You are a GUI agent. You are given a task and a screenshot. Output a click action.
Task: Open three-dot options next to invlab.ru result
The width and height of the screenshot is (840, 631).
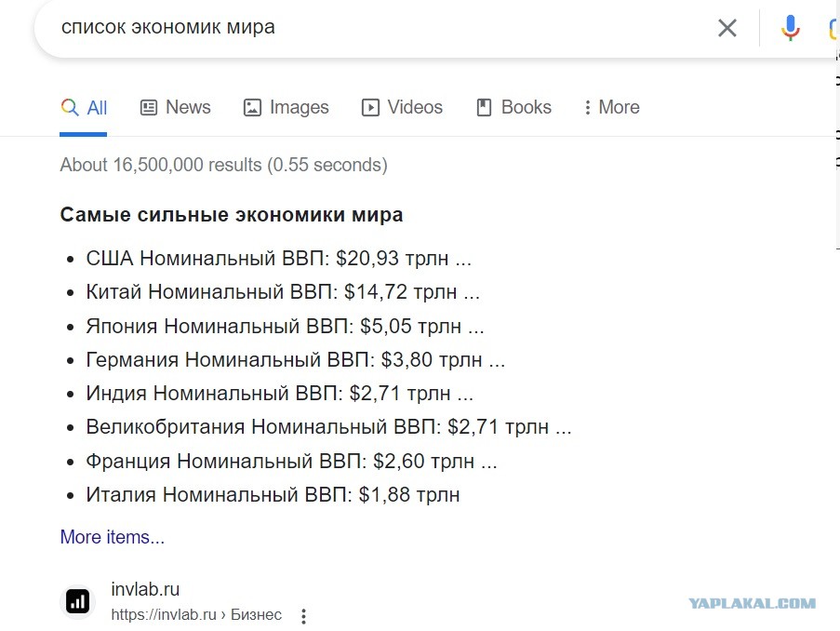303,616
